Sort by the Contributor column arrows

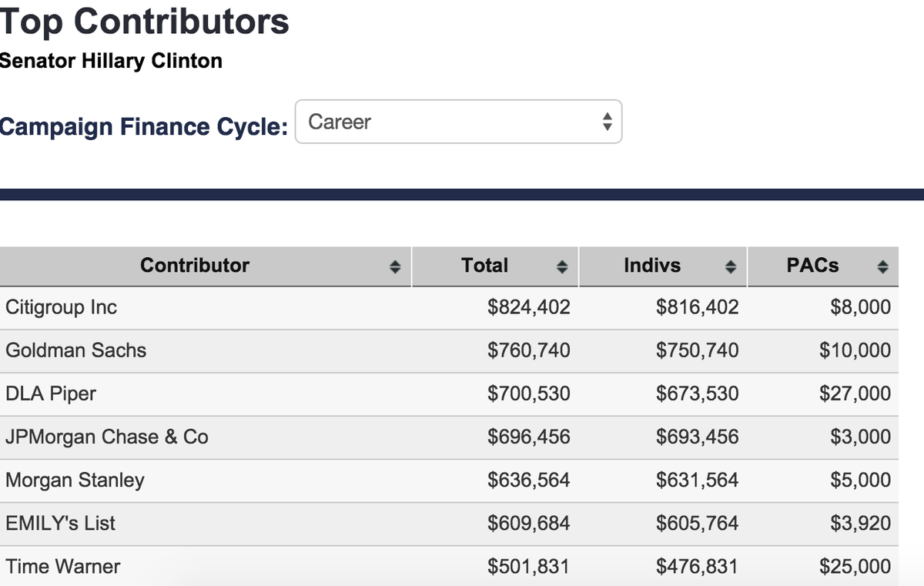tap(394, 266)
